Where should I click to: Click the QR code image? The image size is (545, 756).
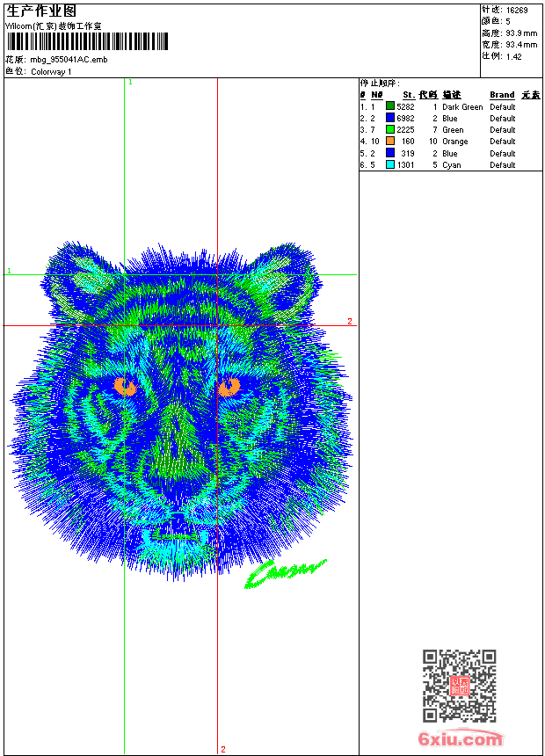point(459,687)
